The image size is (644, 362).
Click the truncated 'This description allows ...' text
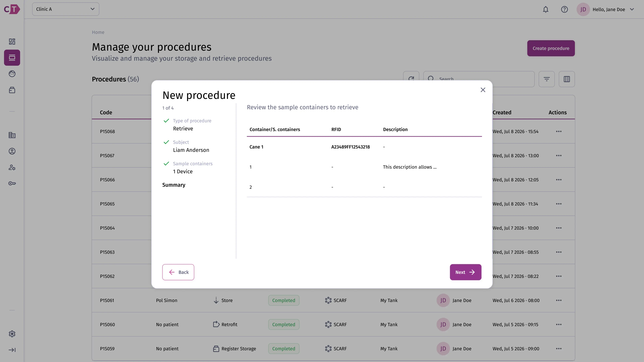410,167
